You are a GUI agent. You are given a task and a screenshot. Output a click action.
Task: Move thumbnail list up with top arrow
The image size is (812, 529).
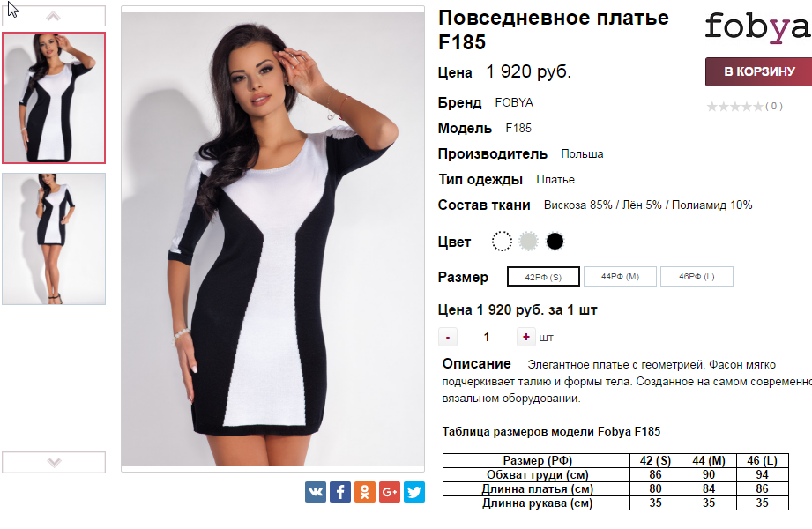click(x=53, y=16)
